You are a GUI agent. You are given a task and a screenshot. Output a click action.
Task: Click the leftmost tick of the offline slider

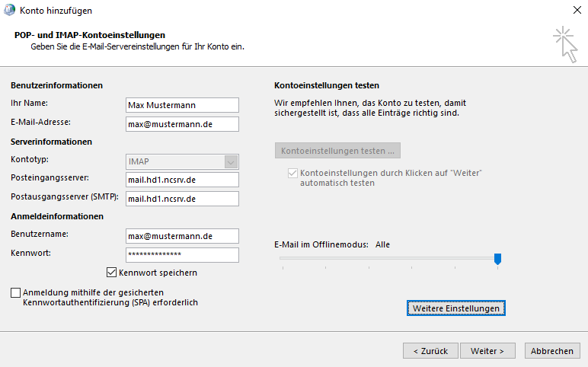click(x=282, y=267)
